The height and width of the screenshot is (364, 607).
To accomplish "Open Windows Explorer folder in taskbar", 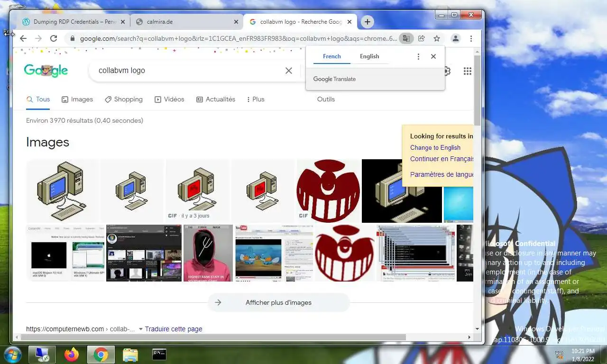I will (x=130, y=355).
